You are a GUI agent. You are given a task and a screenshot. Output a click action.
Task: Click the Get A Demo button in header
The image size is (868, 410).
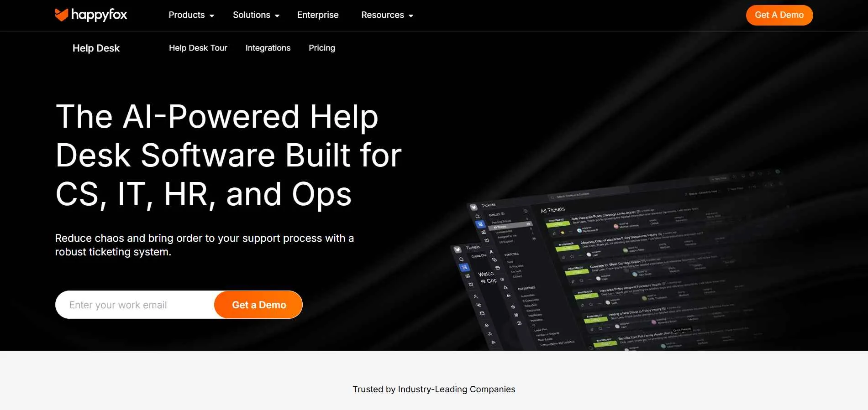tap(779, 15)
